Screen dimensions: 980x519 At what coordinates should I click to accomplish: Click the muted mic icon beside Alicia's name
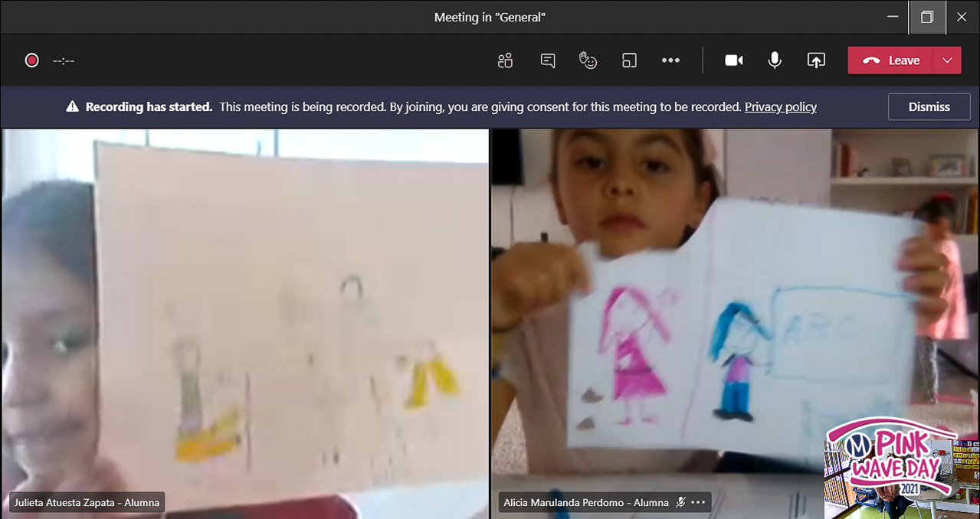680,503
